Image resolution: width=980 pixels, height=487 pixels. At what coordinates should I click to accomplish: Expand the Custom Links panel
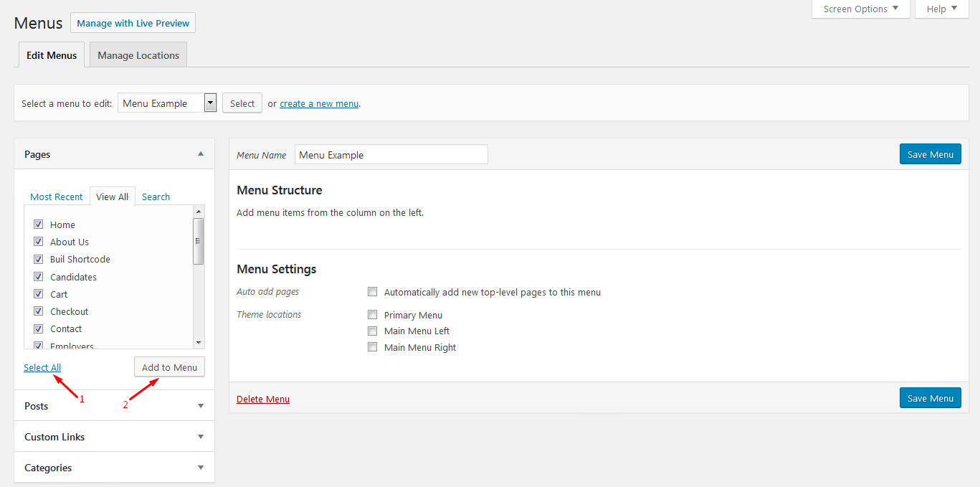[x=201, y=437]
